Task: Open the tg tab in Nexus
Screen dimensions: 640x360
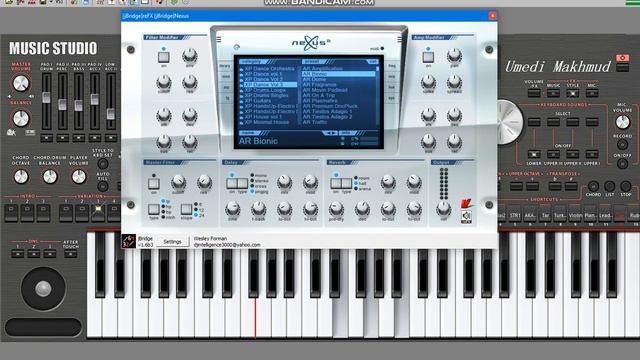Action: pos(227,98)
